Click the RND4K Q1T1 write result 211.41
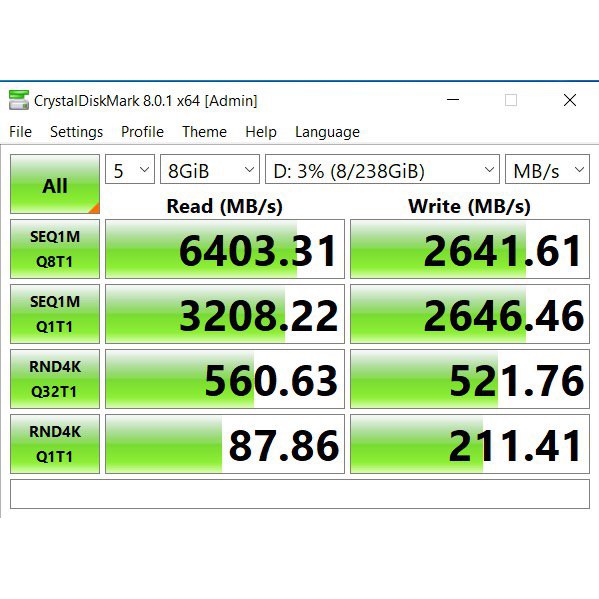This screenshot has width=599, height=599. tap(470, 444)
